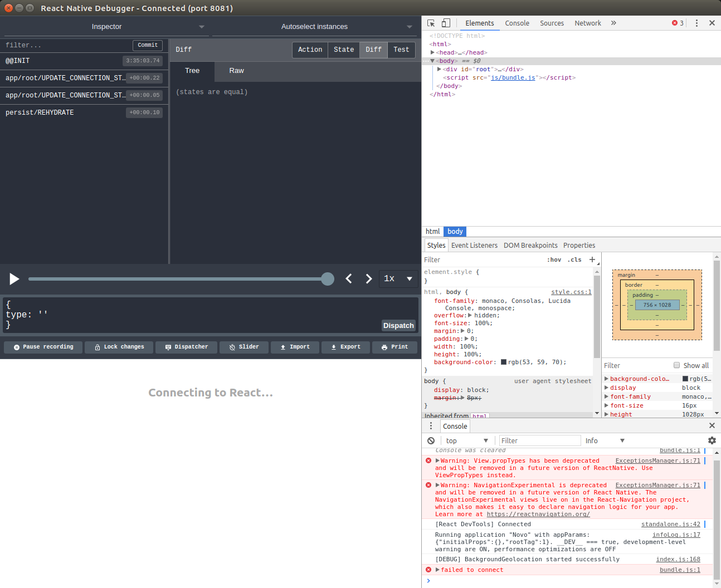Open playback speed 1x dropdown
Screen dimensions: 721x588
(398, 278)
